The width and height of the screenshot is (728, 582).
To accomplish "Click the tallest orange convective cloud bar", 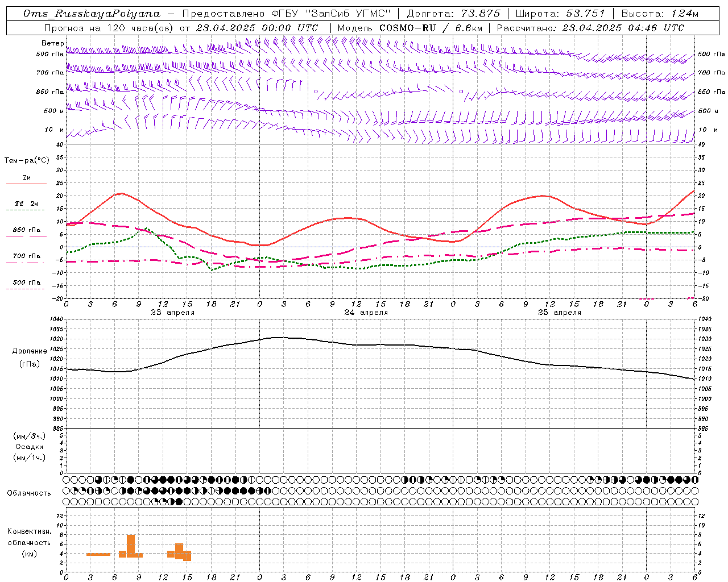I will click(131, 546).
